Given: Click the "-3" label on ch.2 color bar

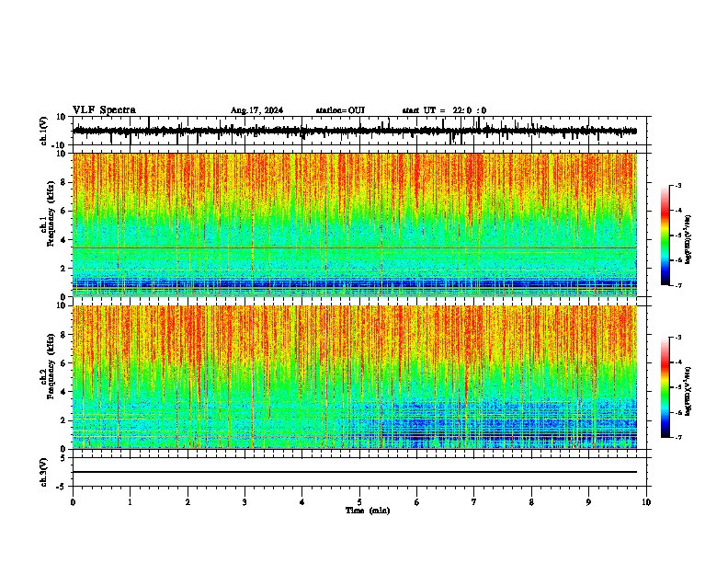Looking at the screenshot, I should coord(677,338).
